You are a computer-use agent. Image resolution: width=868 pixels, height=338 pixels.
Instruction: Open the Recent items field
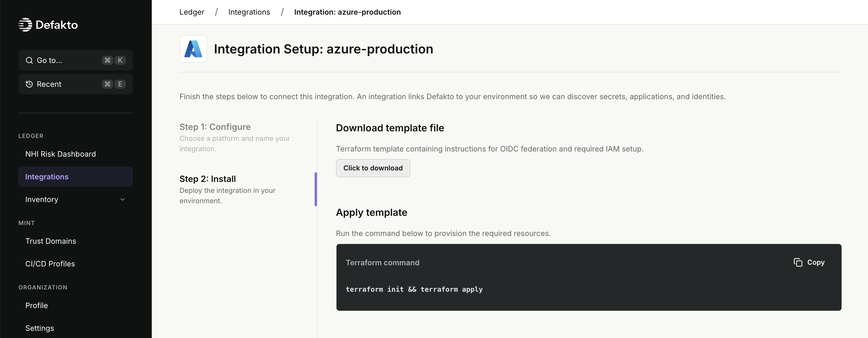click(x=75, y=84)
